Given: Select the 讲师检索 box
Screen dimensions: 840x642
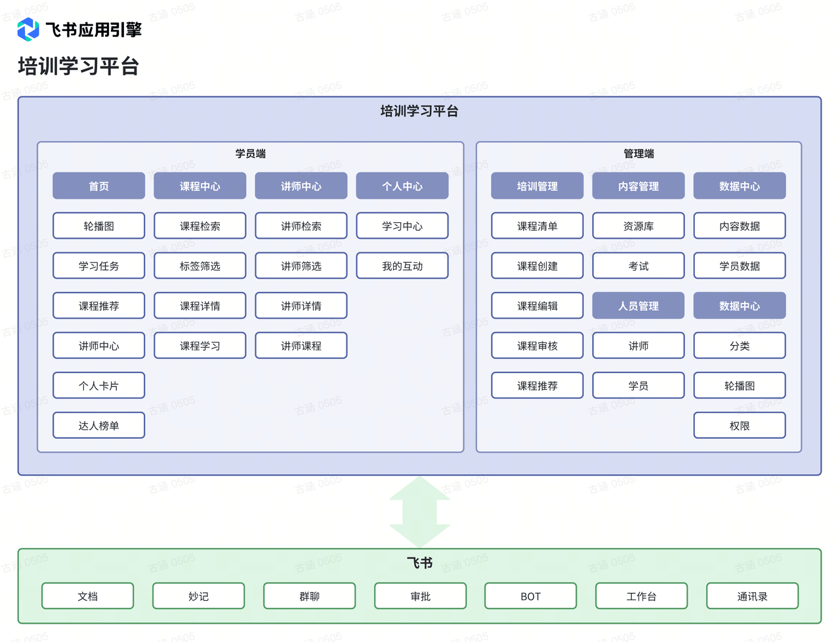Looking at the screenshot, I should click(301, 226).
